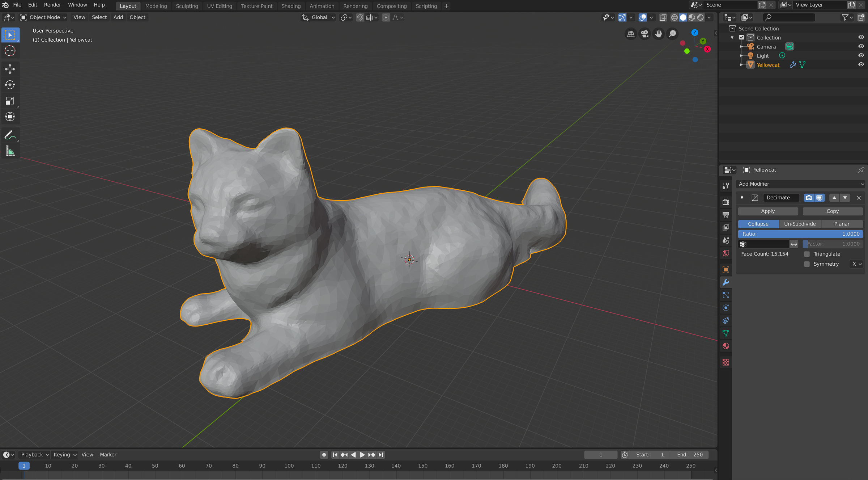Switch viewport to wireframe shading mode

coord(674,17)
